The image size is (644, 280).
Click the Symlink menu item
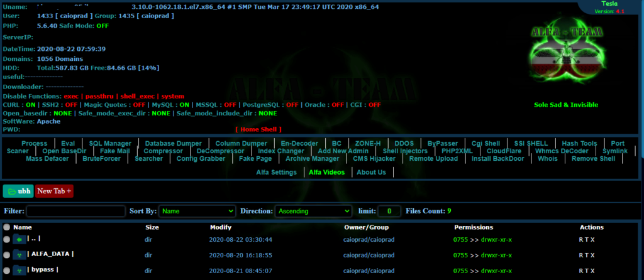tap(615, 151)
